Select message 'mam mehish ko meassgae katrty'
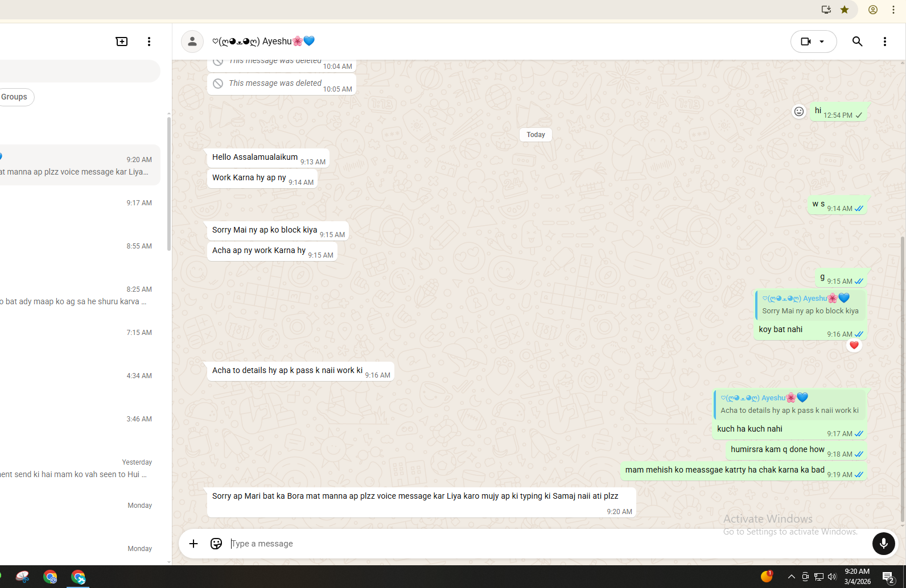This screenshot has width=906, height=588. pyautogui.click(x=743, y=471)
